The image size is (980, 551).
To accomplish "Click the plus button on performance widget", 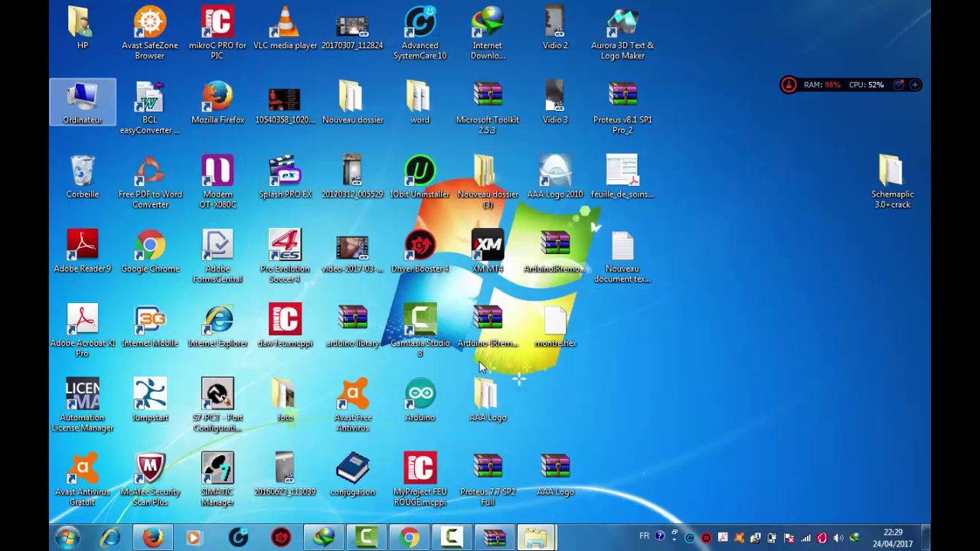I will click(x=915, y=85).
